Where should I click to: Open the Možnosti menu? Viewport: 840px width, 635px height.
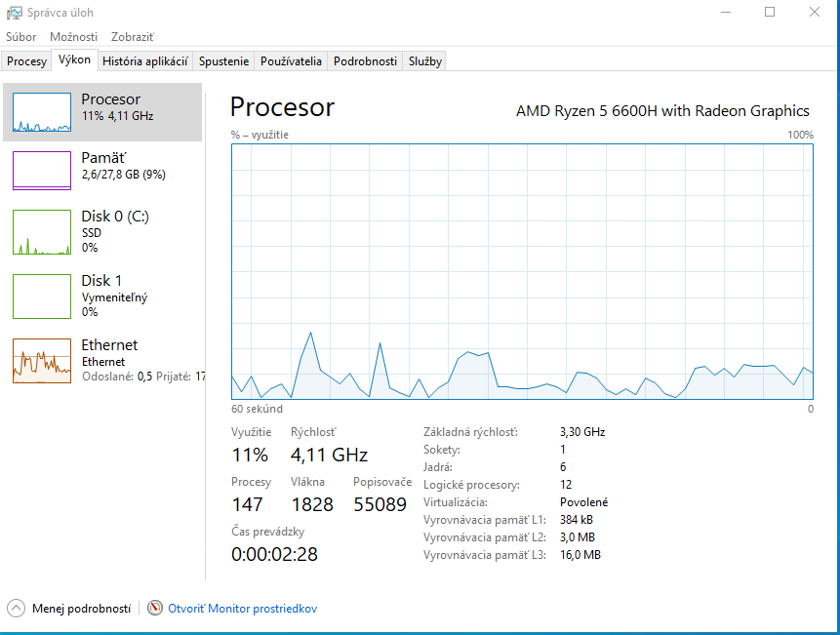[74, 37]
